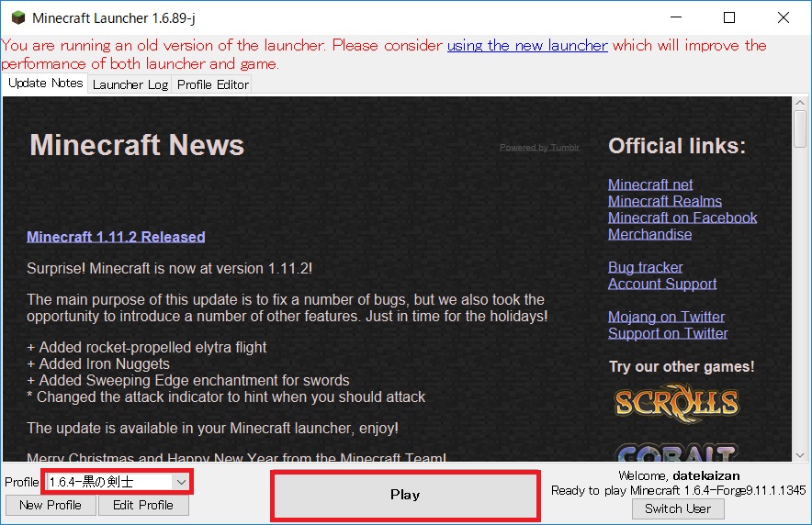The width and height of the screenshot is (812, 525).
Task: Click the Powered by Tumblr text
Action: pyautogui.click(x=539, y=148)
